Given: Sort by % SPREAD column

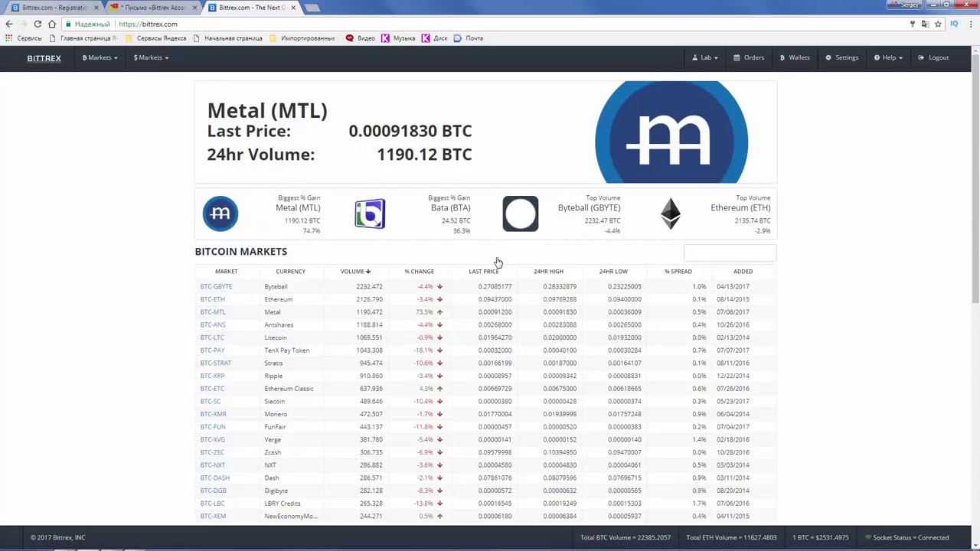Looking at the screenshot, I should [x=678, y=271].
